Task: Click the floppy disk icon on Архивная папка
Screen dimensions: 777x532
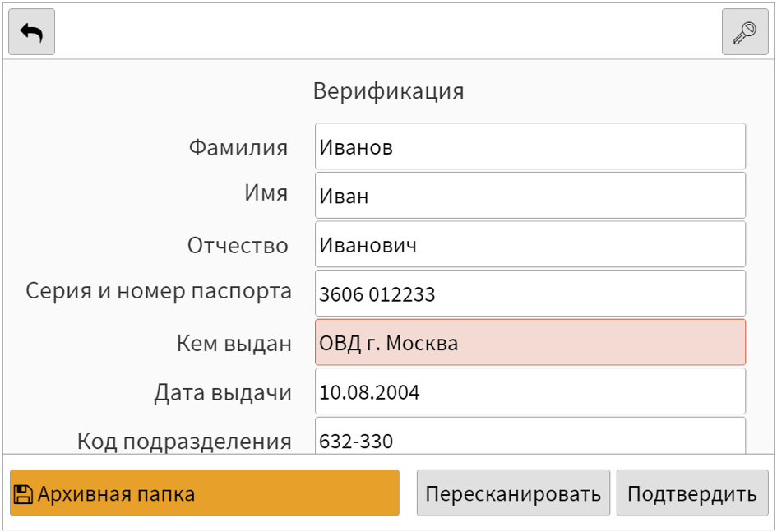Action: 22,493
